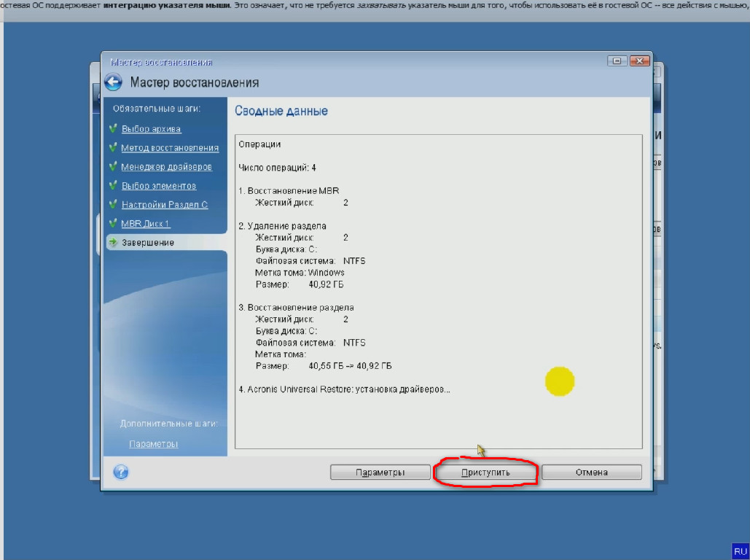Open the MBR Диск 1 step
The image size is (750, 560).
click(x=146, y=224)
